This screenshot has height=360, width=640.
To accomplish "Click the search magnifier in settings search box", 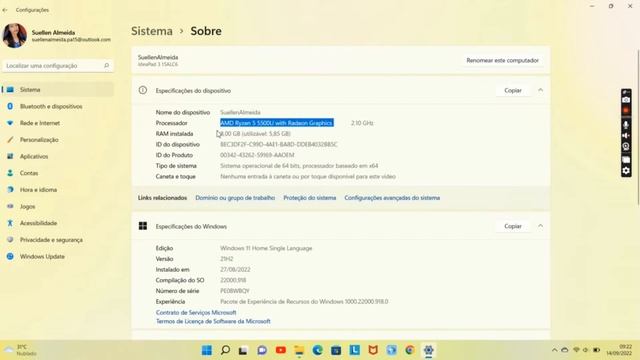I will pyautogui.click(x=107, y=66).
